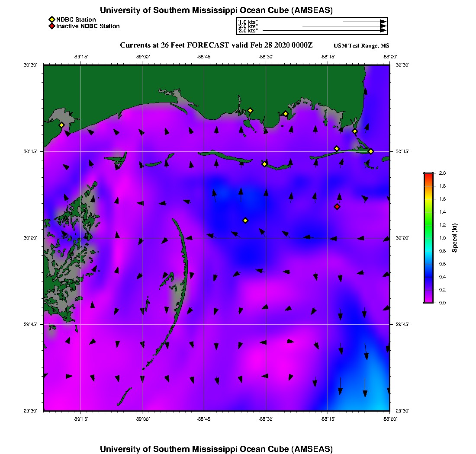
Task: Select the red inactive station marker on the map
Action: [337, 207]
